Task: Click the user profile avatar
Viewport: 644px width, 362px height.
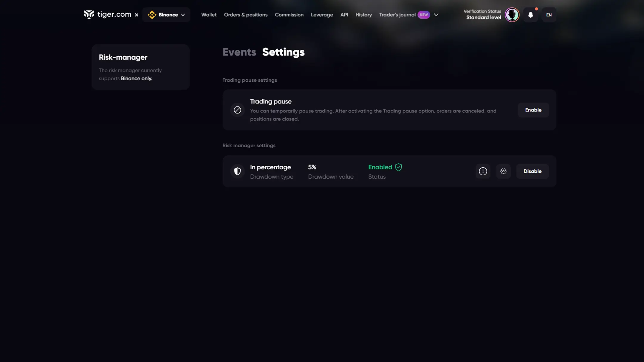Action: point(512,15)
